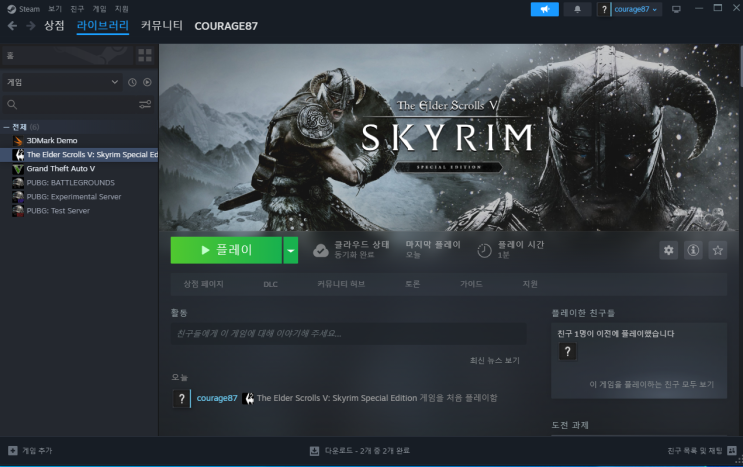Go to the 상점 tab
This screenshot has height=467, width=743.
point(54,26)
